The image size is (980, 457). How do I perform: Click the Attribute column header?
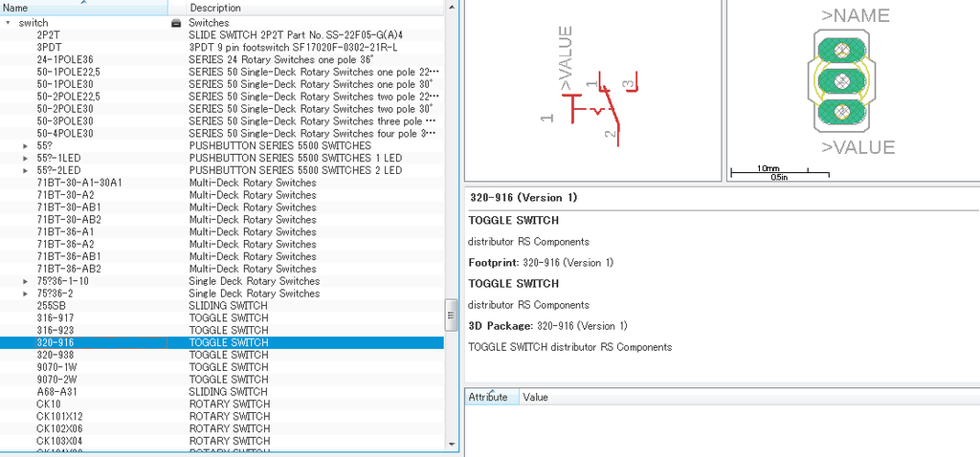pyautogui.click(x=492, y=397)
